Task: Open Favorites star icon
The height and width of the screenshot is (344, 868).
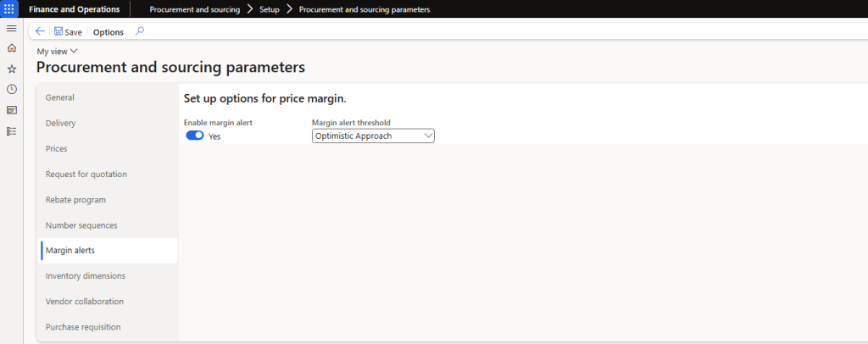Action: click(11, 69)
